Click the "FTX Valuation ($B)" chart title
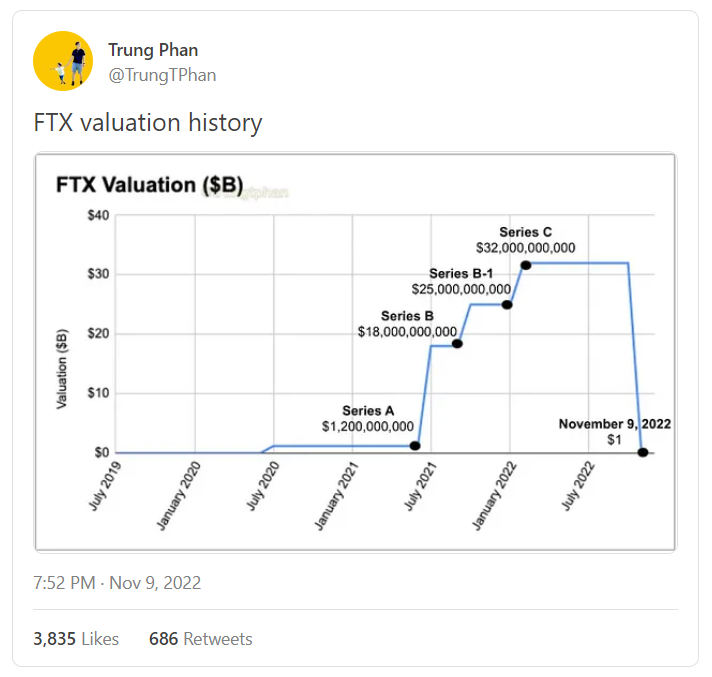Image resolution: width=712 pixels, height=677 pixels. click(149, 185)
